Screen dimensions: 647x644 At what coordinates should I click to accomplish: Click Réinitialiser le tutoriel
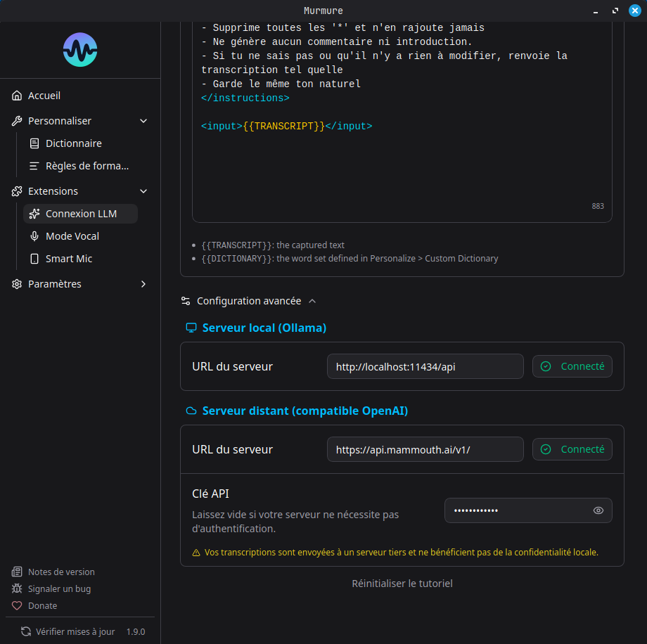(402, 584)
